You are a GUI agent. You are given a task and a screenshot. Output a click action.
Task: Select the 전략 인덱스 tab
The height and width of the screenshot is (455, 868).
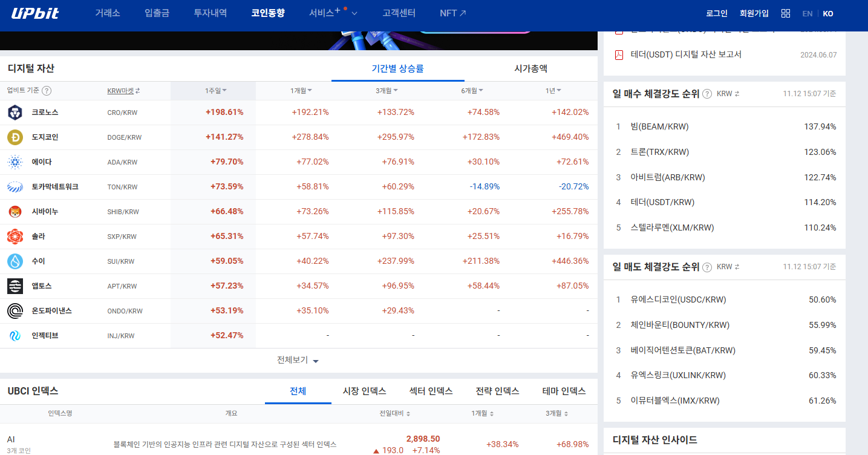point(498,391)
